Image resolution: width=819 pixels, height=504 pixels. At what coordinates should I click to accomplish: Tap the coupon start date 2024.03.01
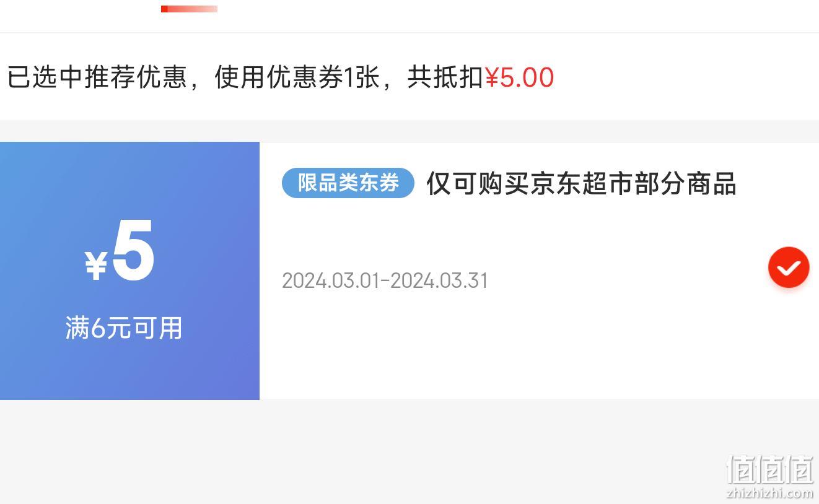(x=330, y=280)
